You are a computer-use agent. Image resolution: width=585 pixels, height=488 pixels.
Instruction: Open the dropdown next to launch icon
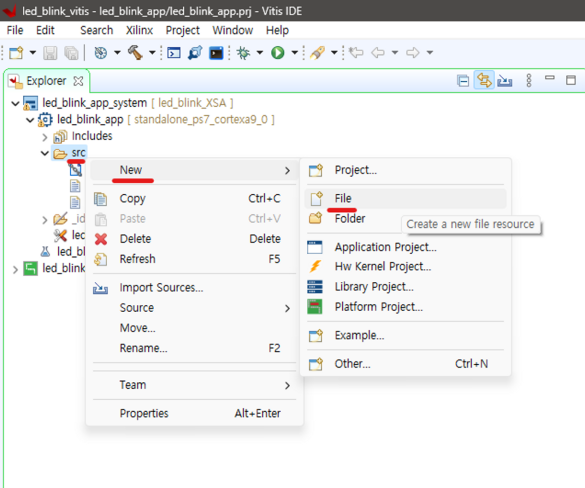pyautogui.click(x=334, y=53)
